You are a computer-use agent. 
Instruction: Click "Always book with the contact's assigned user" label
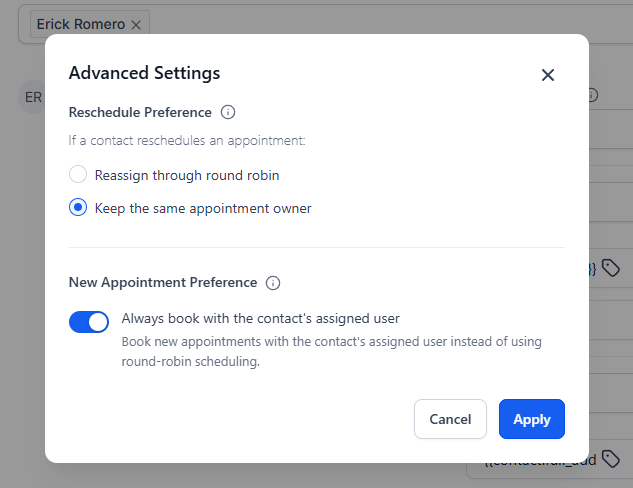coord(261,319)
